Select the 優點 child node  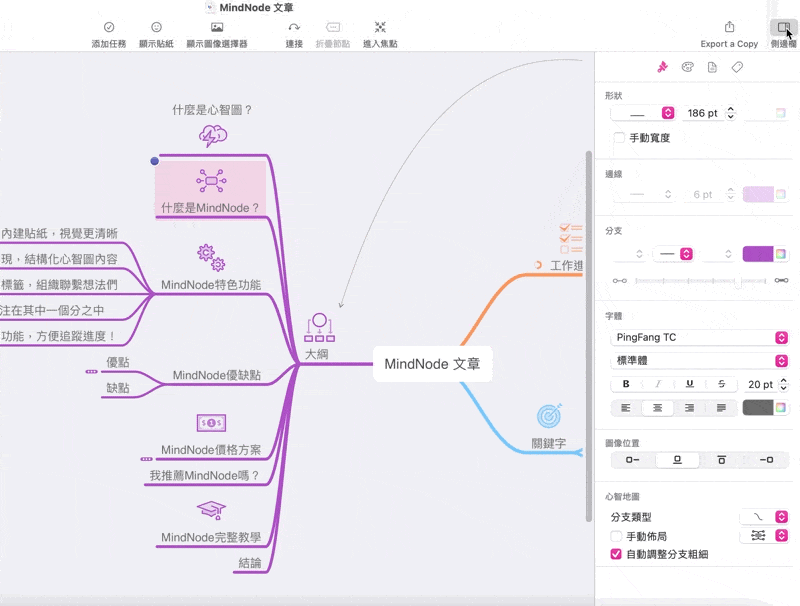(x=118, y=362)
